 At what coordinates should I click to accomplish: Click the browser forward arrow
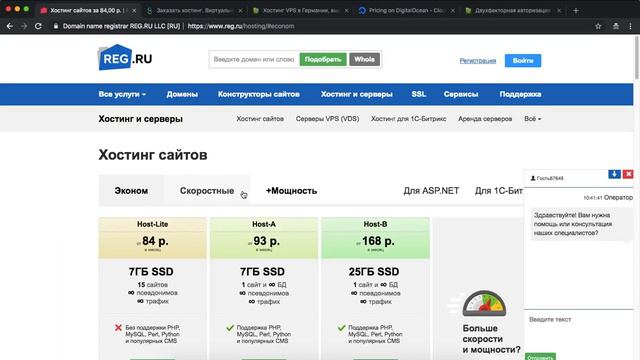click(24, 26)
